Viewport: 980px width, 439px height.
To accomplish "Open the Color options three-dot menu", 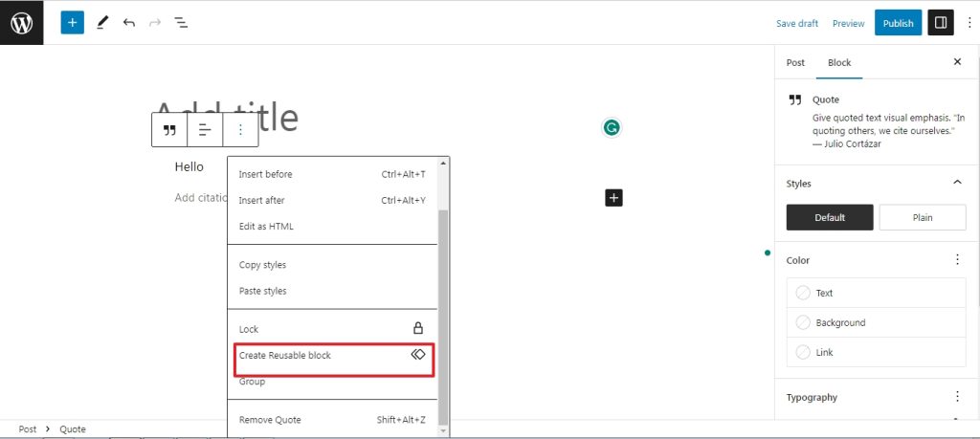I will [x=957, y=260].
